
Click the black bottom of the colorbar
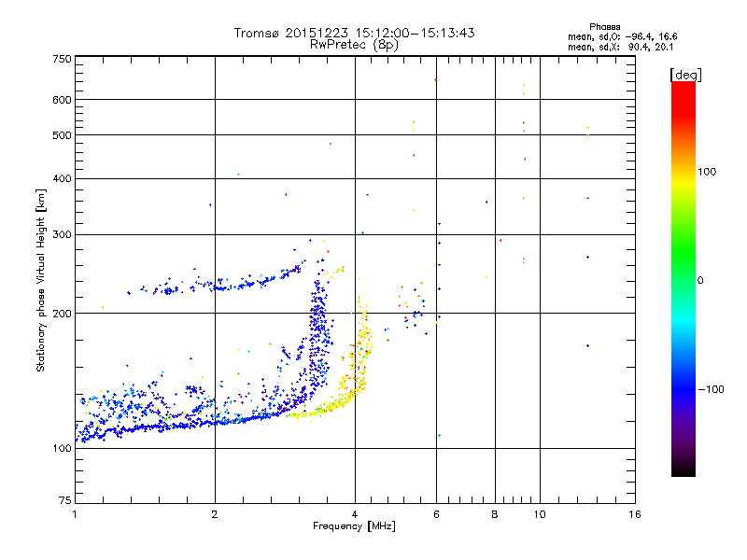[x=684, y=469]
